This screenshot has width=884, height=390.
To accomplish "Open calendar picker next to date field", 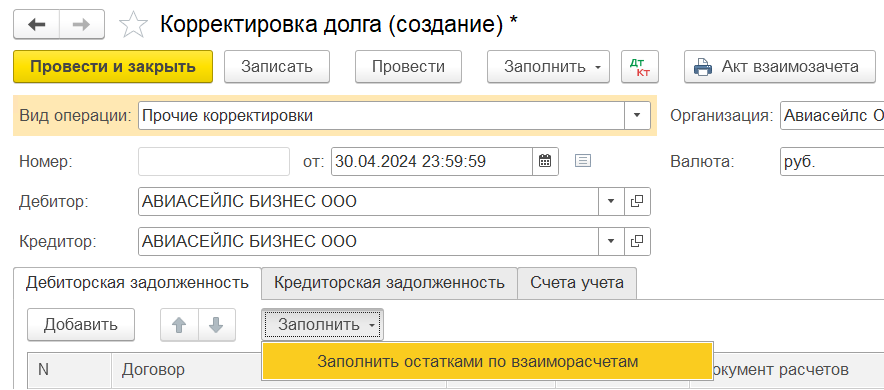I will 545,161.
